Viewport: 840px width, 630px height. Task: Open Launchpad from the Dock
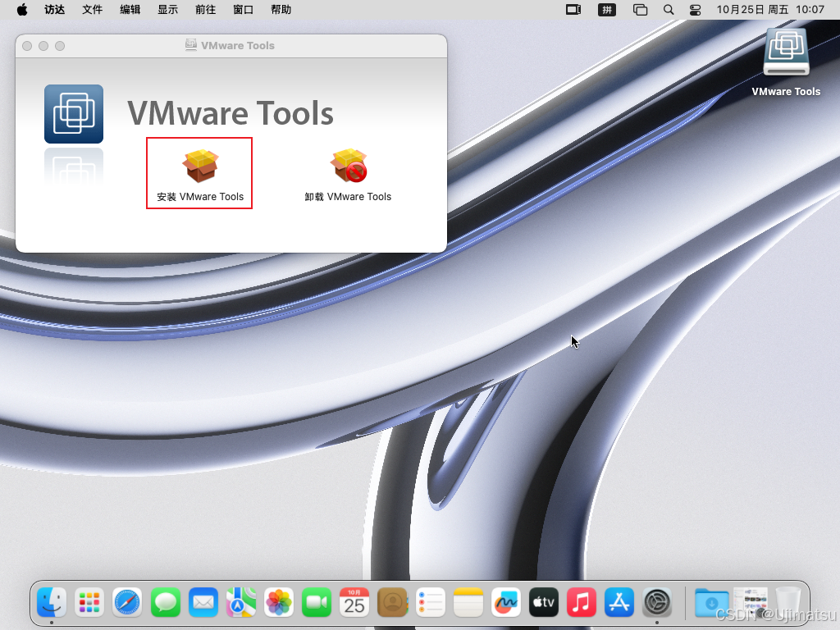click(x=89, y=602)
